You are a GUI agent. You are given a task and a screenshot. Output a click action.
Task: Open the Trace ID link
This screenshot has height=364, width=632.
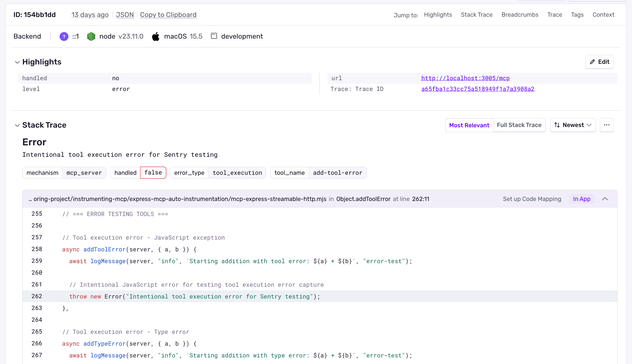pos(477,89)
